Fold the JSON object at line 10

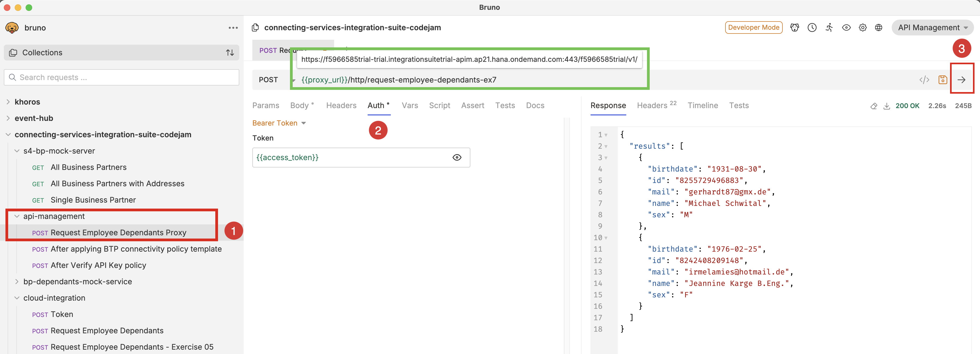606,238
